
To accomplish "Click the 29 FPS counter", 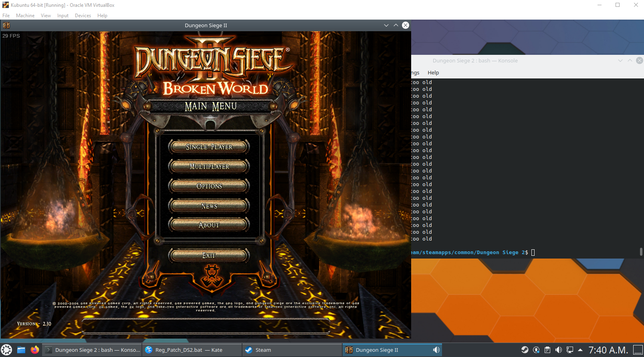I will point(11,36).
